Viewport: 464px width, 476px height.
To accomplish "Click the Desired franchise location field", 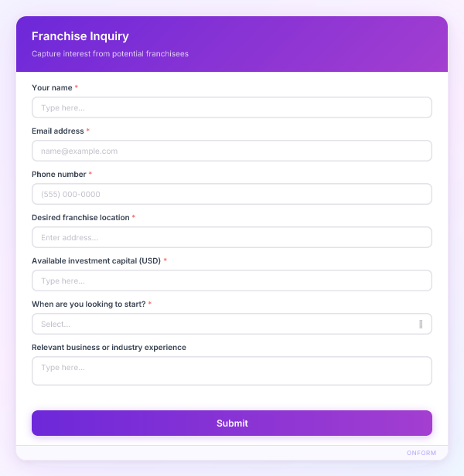I will point(231,237).
